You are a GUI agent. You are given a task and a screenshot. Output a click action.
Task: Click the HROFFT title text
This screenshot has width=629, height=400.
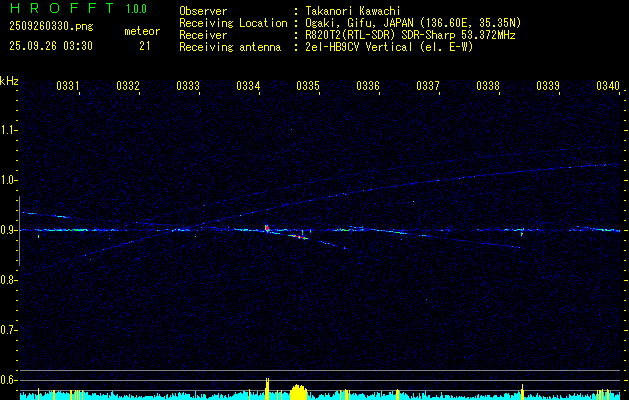pyautogui.click(x=62, y=8)
